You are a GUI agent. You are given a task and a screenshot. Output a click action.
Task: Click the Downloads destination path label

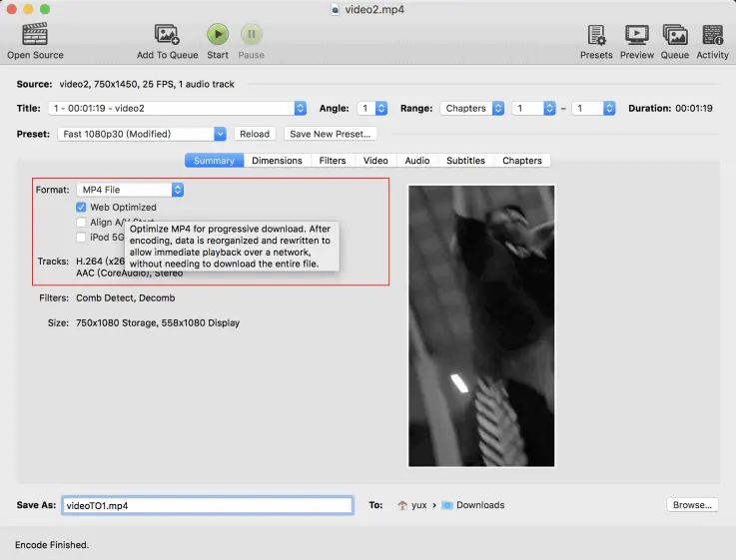tap(480, 505)
